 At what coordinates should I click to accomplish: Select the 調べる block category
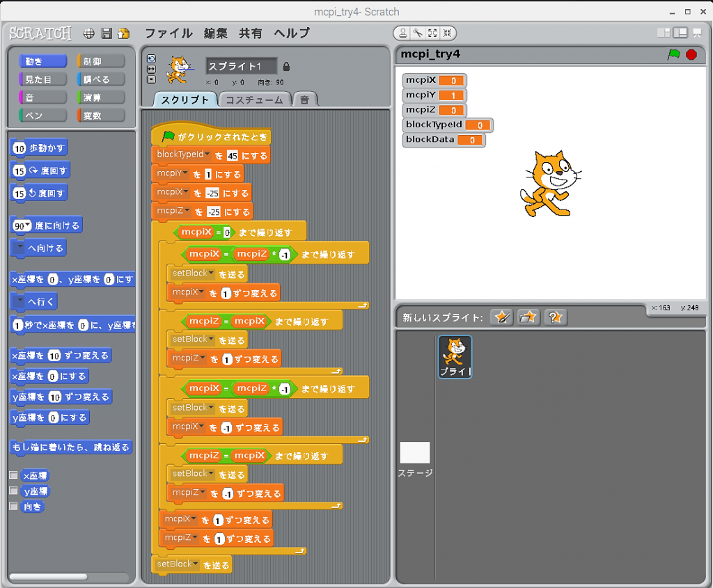[x=101, y=79]
